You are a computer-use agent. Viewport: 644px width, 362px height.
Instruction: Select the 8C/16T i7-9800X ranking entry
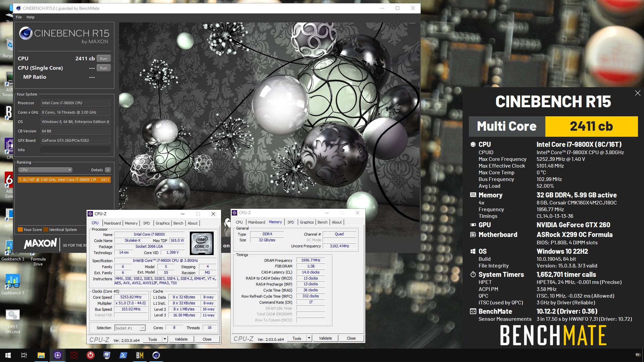tap(64, 180)
